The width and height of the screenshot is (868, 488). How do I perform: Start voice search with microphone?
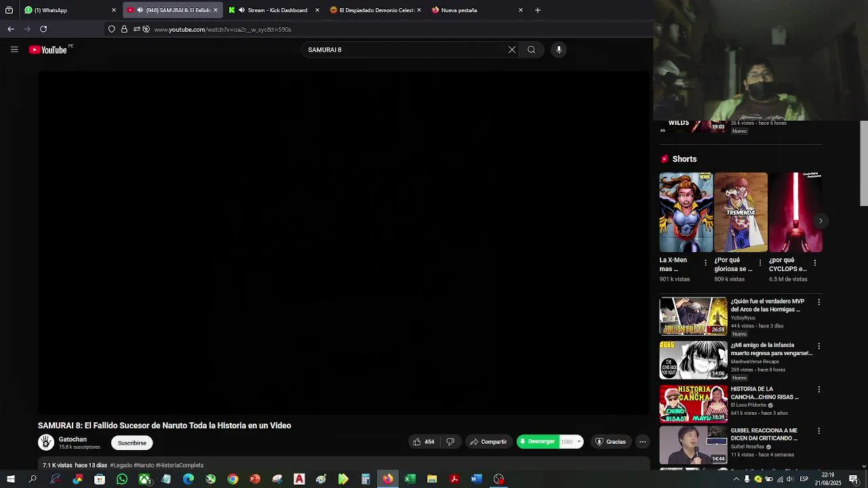click(559, 49)
